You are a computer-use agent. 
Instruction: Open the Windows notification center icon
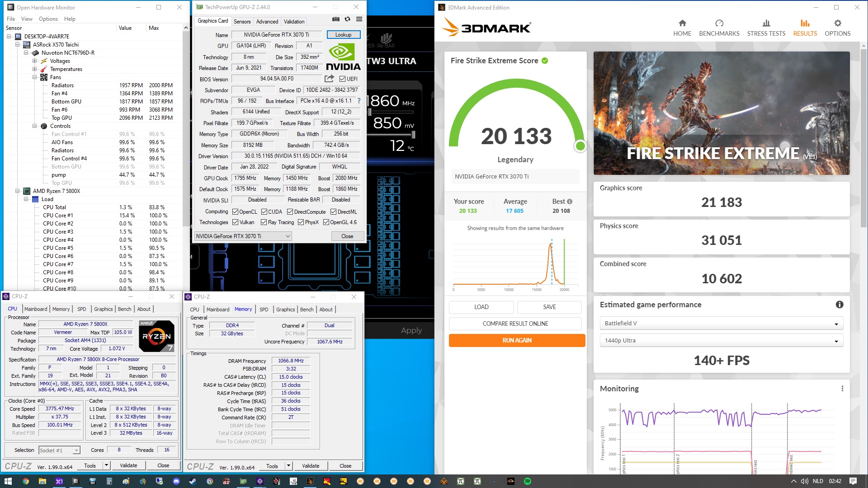pos(853,481)
